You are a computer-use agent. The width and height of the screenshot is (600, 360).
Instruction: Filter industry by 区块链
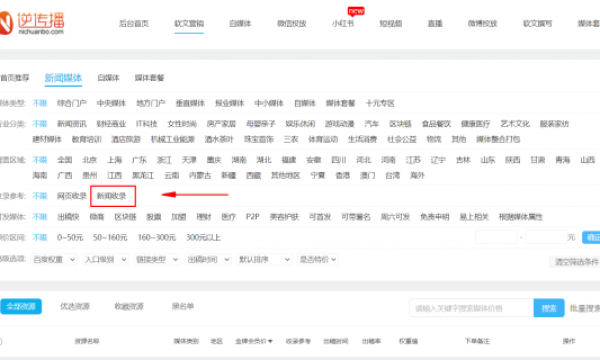(x=400, y=124)
